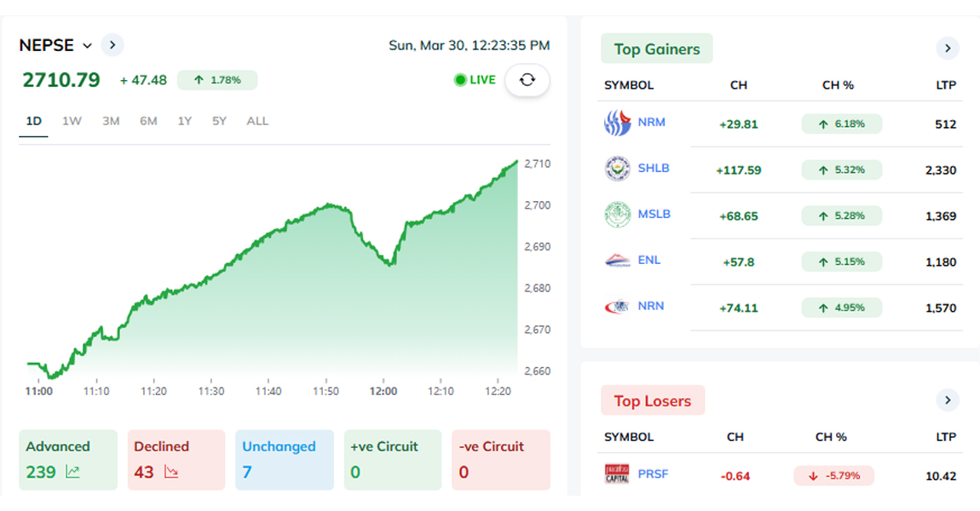Open the SHLB symbol link
Viewport: 980px width, 511px height.
point(654,168)
